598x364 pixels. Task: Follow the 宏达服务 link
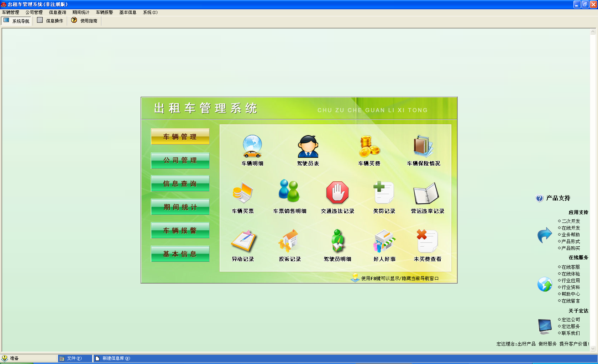[571, 326]
